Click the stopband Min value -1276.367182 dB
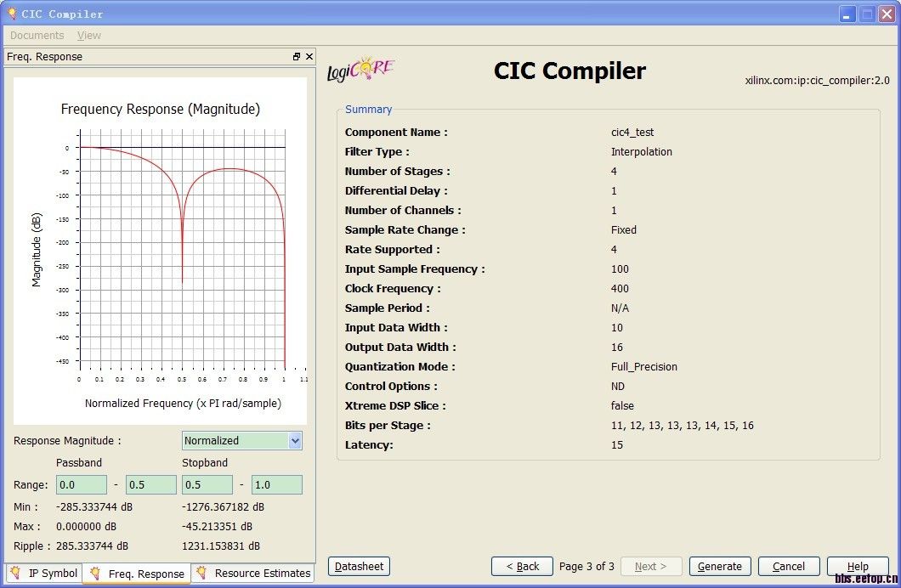Image resolution: width=901 pixels, height=588 pixels. [223, 507]
